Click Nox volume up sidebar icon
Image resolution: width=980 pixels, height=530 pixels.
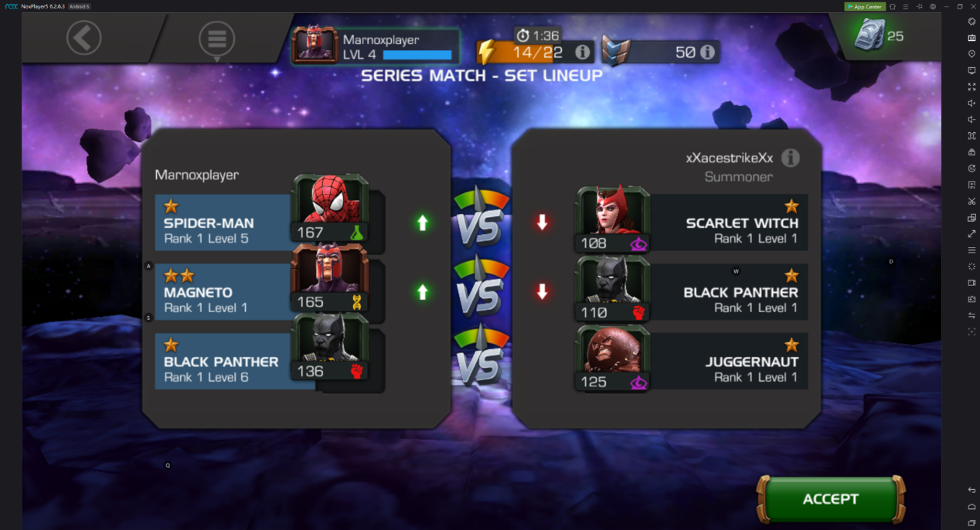point(971,103)
